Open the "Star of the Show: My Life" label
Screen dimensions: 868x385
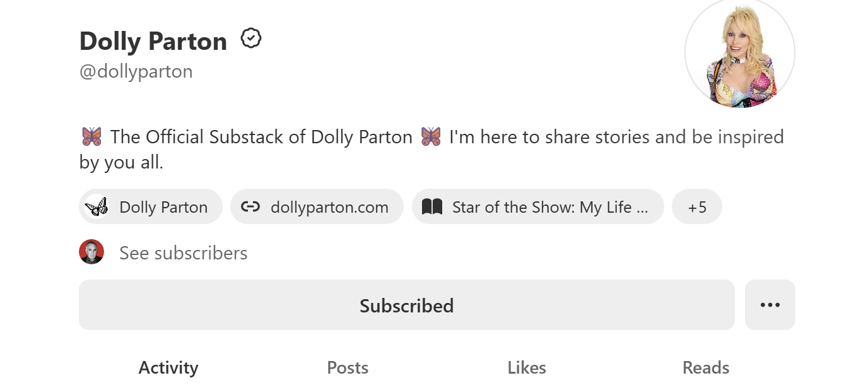point(549,207)
